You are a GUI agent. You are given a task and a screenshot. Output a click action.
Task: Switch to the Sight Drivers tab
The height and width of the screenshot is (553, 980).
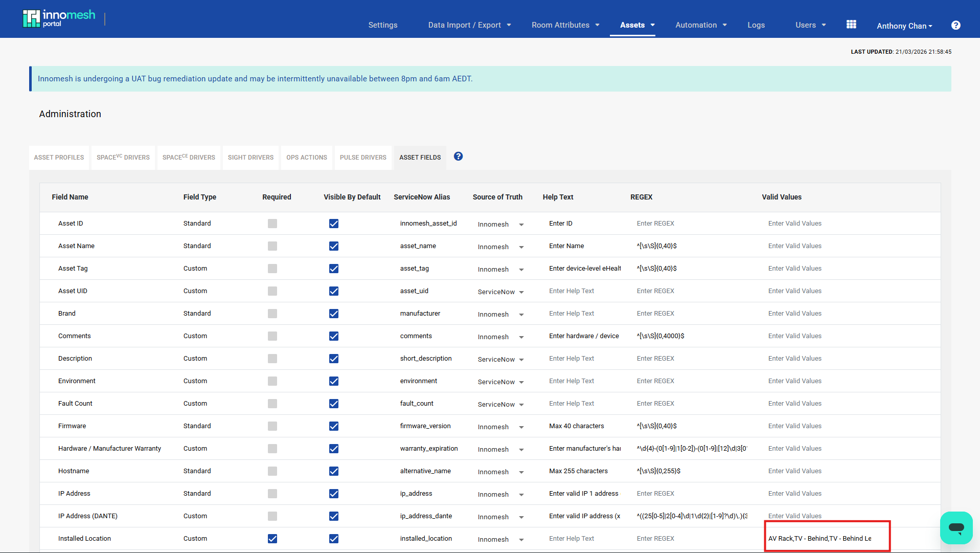(x=250, y=157)
